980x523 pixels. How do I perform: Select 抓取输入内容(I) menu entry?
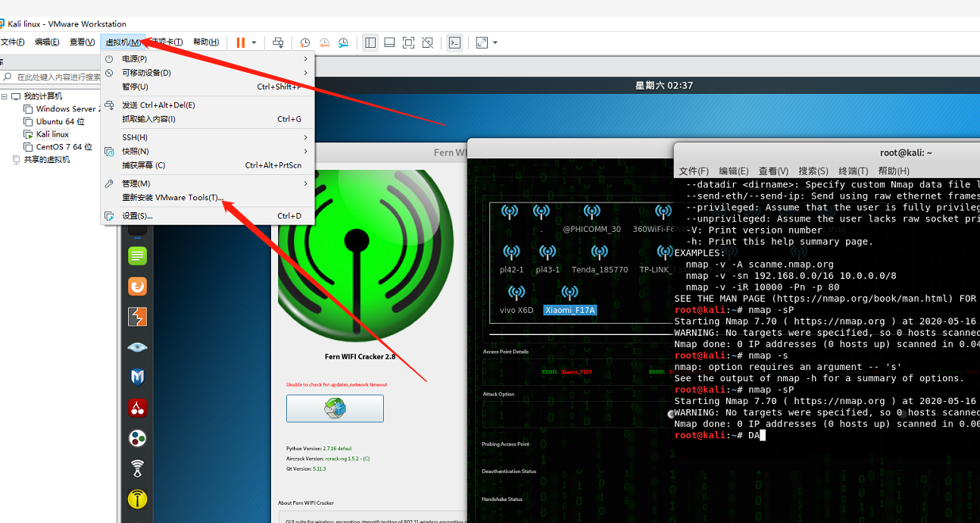208,119
